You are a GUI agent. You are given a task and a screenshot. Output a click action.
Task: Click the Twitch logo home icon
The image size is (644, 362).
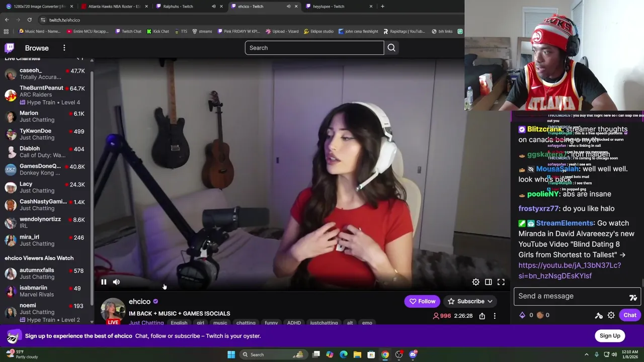(x=10, y=48)
